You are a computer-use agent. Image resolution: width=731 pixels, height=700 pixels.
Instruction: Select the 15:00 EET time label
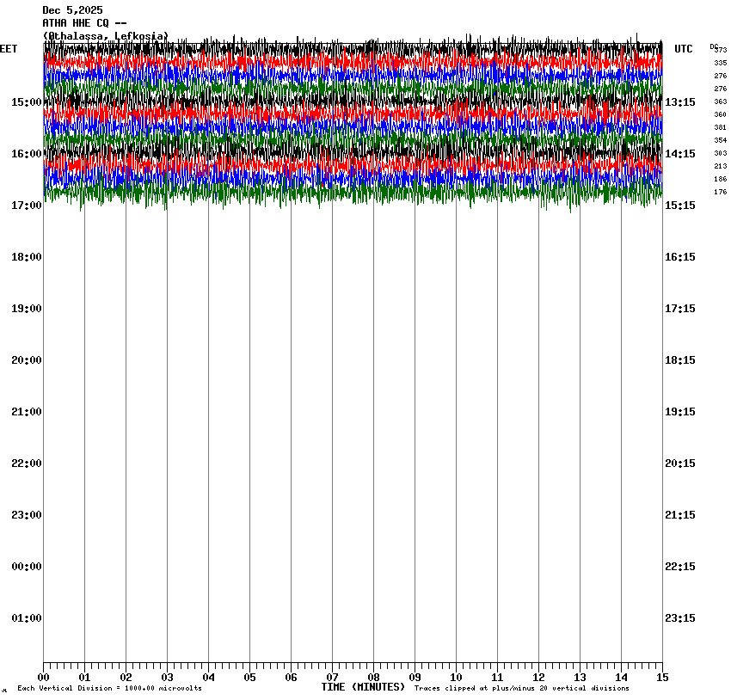point(26,102)
